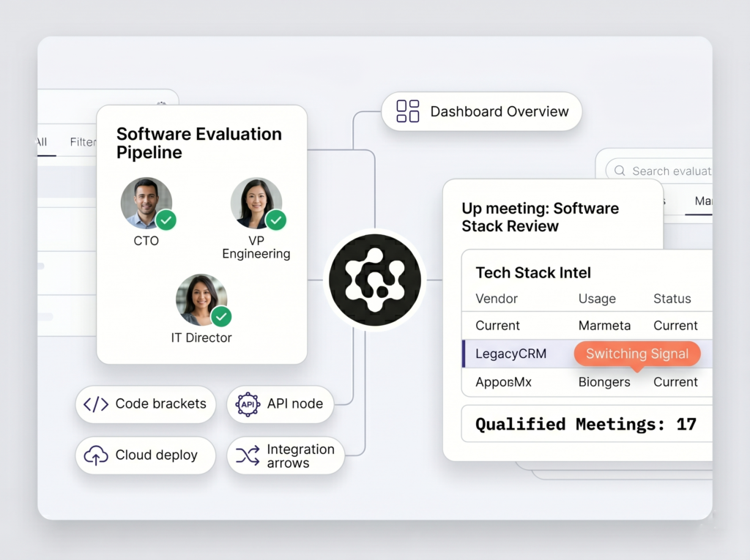750x560 pixels.
Task: Click the Software Evaluation Pipeline title
Action: [x=199, y=143]
